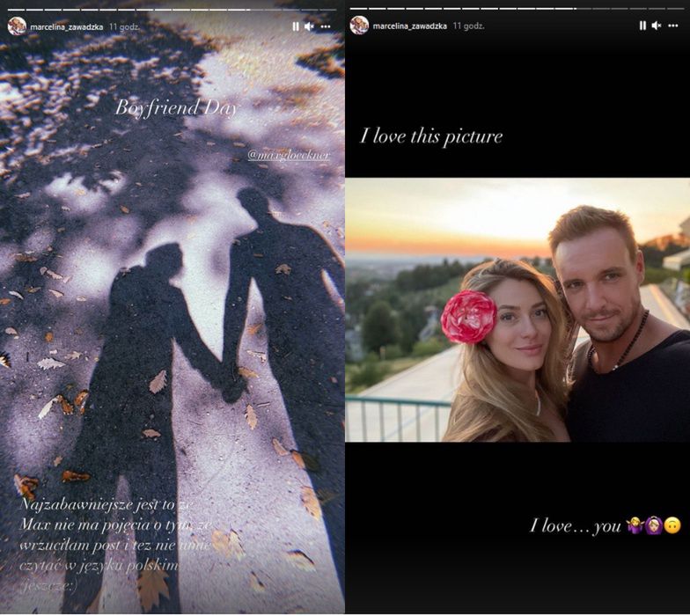Pause the left Boyfriend Day story

tap(296, 26)
